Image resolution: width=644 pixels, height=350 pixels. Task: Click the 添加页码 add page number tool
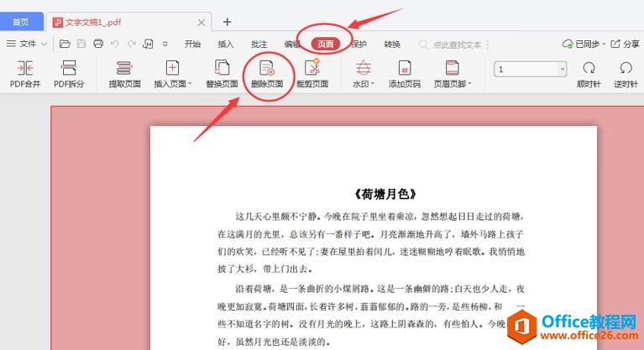405,74
